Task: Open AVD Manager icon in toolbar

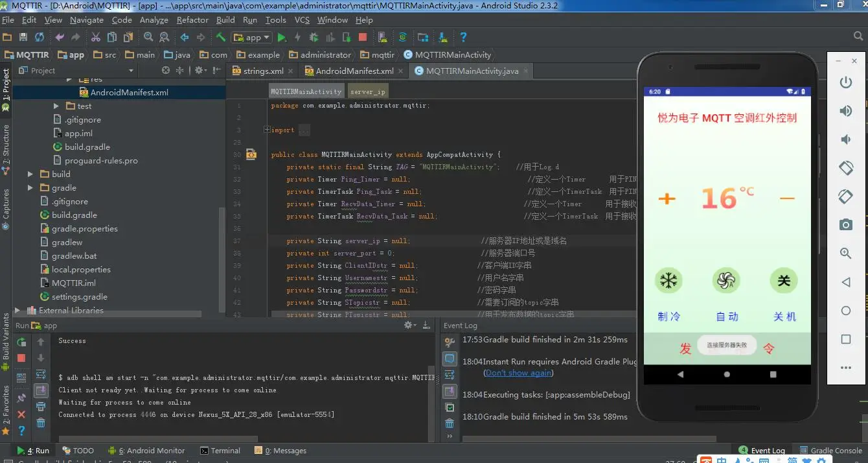Action: (383, 38)
